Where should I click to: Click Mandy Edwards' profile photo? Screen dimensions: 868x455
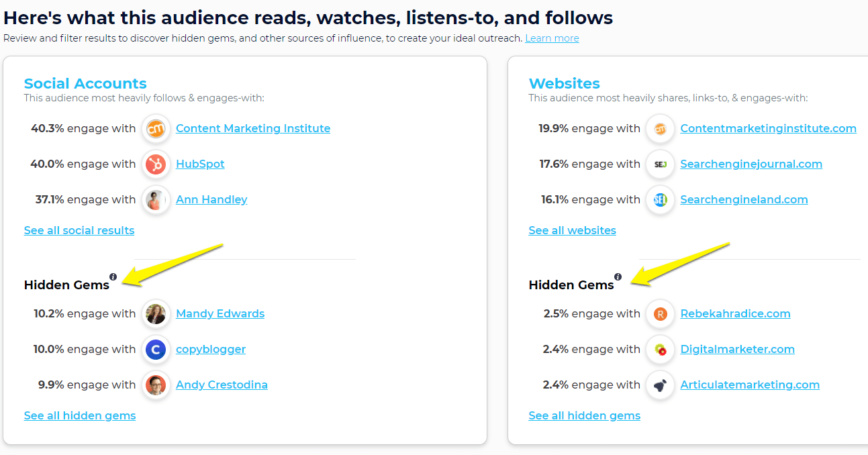(x=156, y=314)
